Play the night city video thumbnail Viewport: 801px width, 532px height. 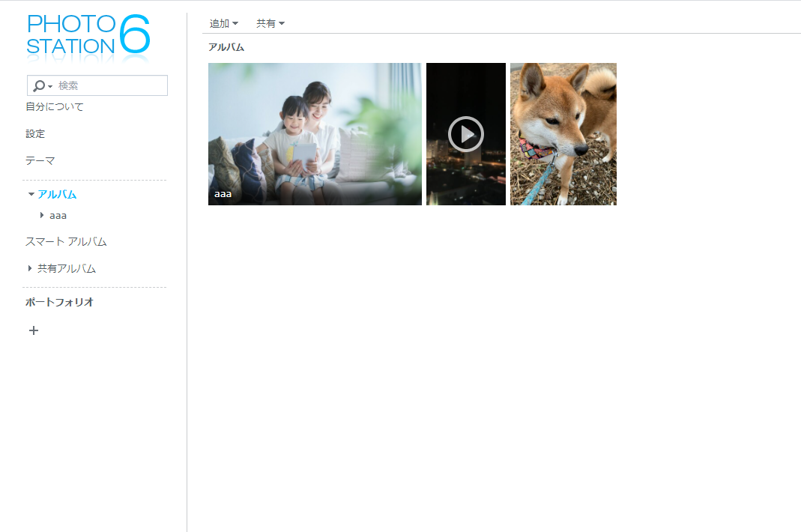point(466,134)
